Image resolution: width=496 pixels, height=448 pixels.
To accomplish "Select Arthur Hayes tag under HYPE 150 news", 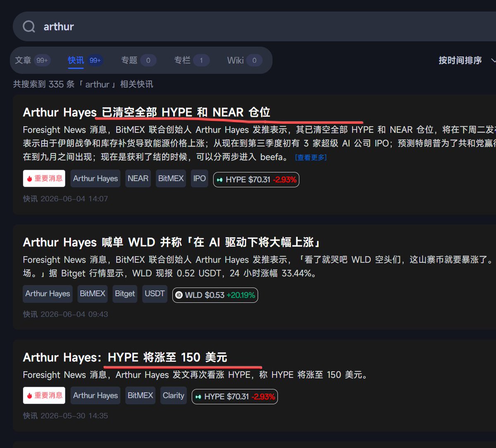I will point(95,395).
